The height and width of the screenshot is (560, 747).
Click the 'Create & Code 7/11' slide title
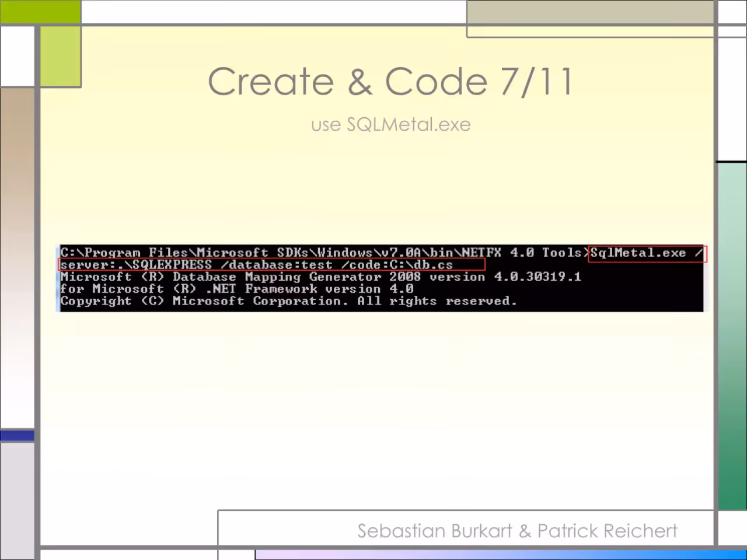[390, 80]
